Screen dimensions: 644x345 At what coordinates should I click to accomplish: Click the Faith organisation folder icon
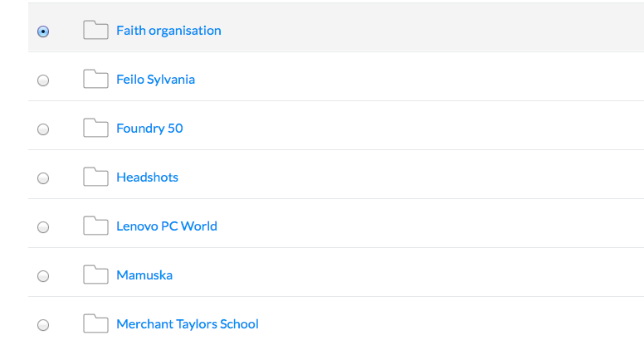pos(95,30)
